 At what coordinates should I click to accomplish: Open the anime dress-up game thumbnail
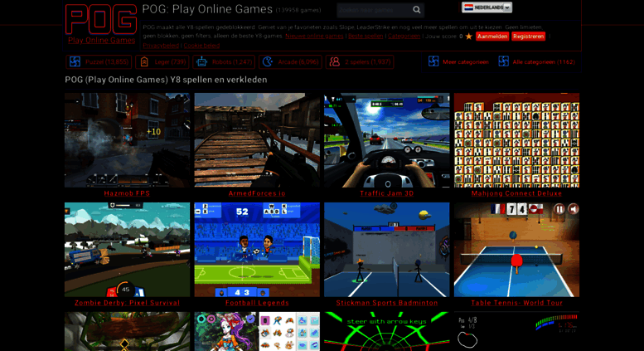[x=257, y=331]
